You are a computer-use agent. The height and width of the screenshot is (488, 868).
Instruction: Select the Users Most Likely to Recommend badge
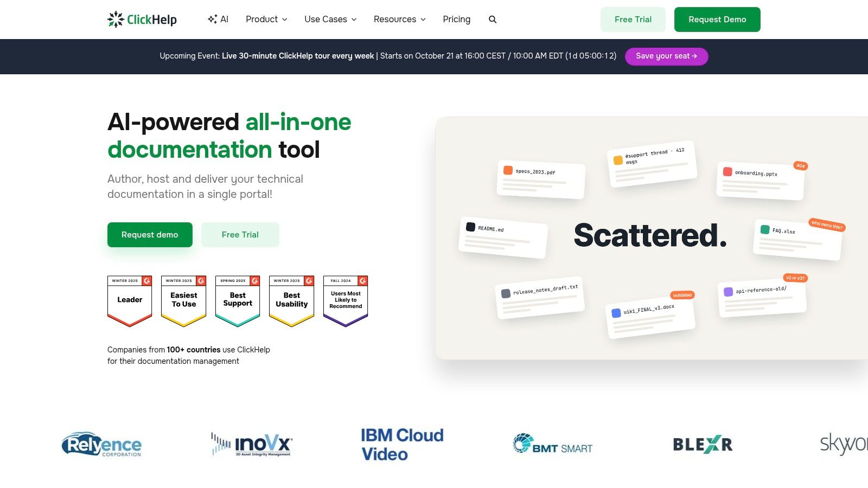(x=346, y=301)
